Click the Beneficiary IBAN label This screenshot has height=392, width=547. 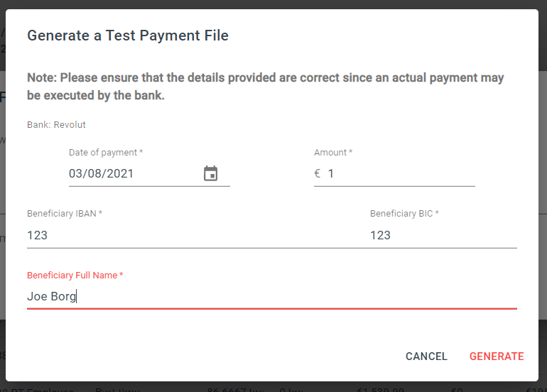65,214
